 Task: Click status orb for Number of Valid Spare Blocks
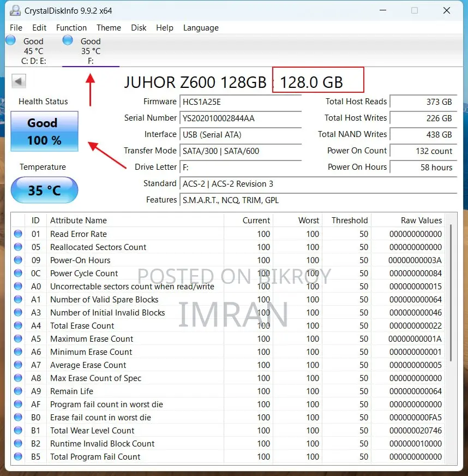point(18,299)
